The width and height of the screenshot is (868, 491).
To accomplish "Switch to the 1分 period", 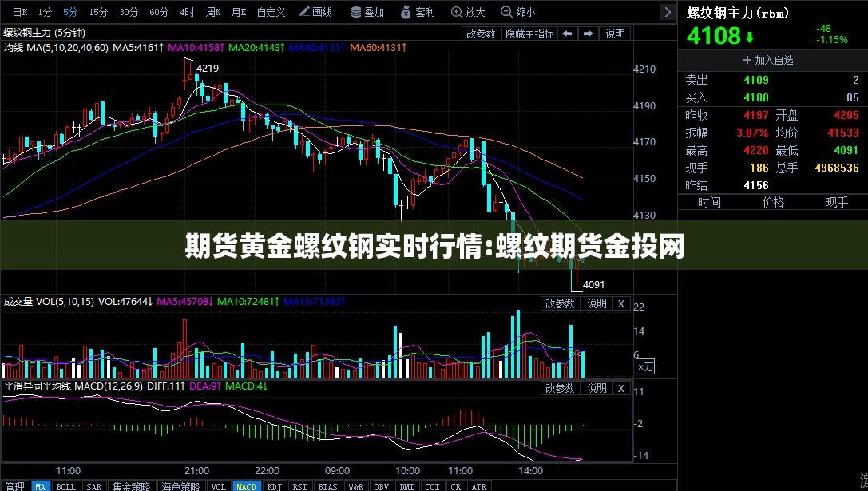I will click(45, 12).
